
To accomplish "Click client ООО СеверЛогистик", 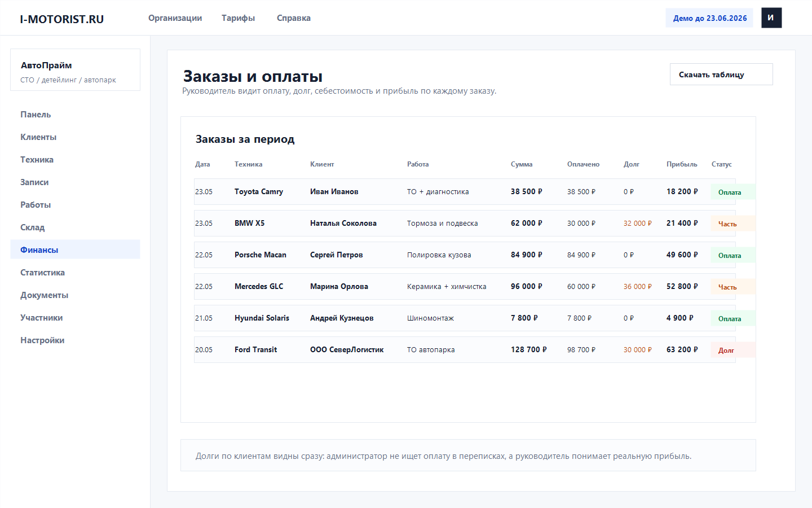I will pyautogui.click(x=347, y=349).
